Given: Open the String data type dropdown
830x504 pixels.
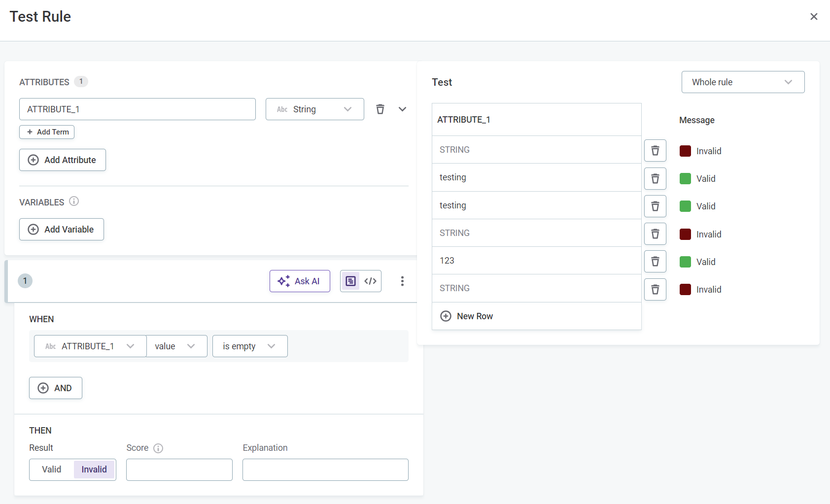Looking at the screenshot, I should pos(314,109).
